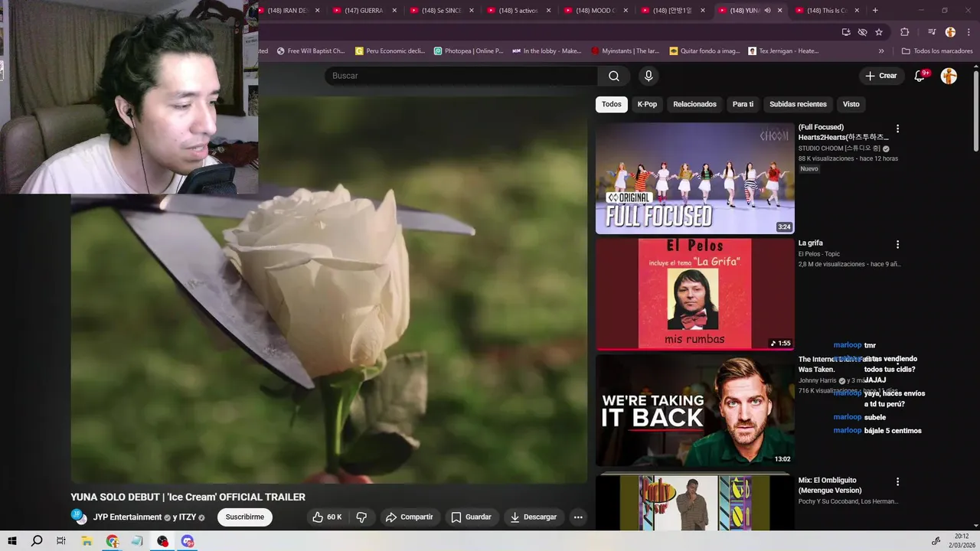Switch to the '(148) IRAN' browser tab
The width and height of the screenshot is (980, 551).
click(288, 10)
